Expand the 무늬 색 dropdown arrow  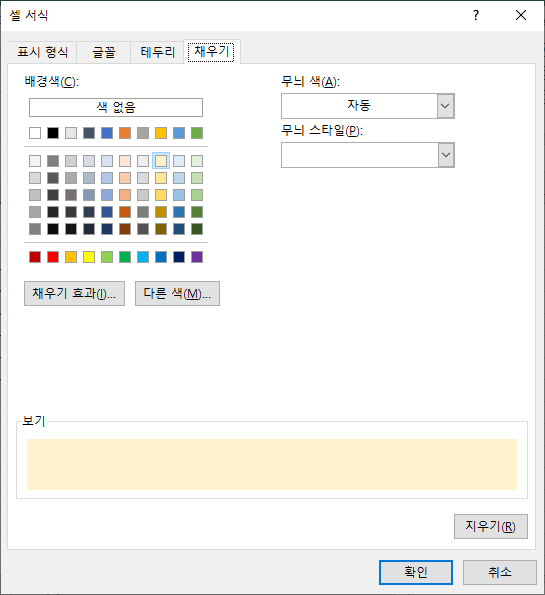446,106
